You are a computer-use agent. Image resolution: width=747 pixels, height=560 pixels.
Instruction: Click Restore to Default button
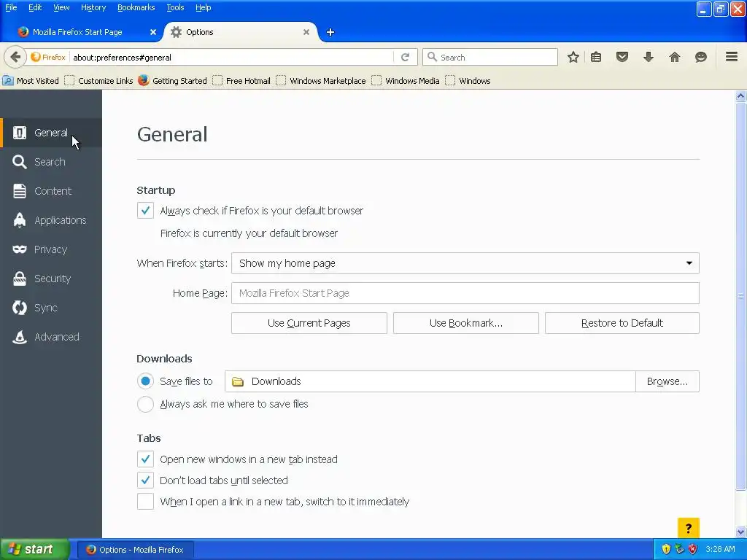tap(622, 323)
